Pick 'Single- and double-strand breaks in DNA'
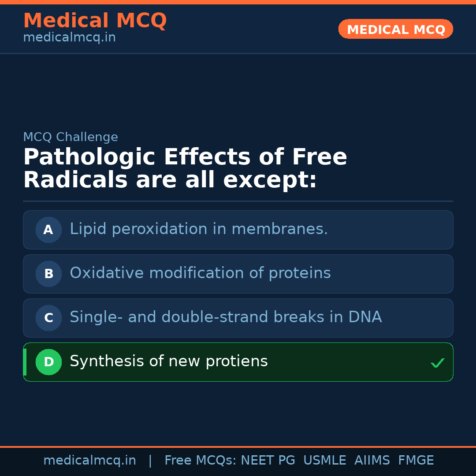Screen dimensions: 476x476 click(226, 317)
